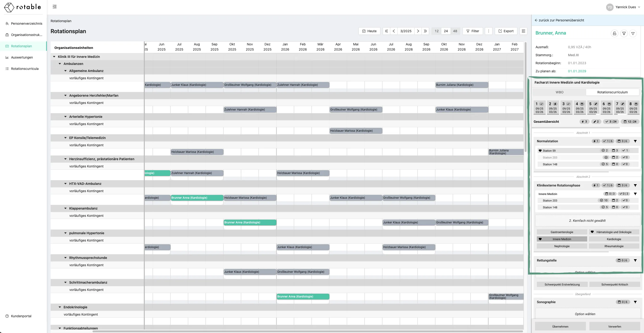Click the funnel icon beside Brunner, Anna
The image size is (644, 333).
tap(624, 33)
